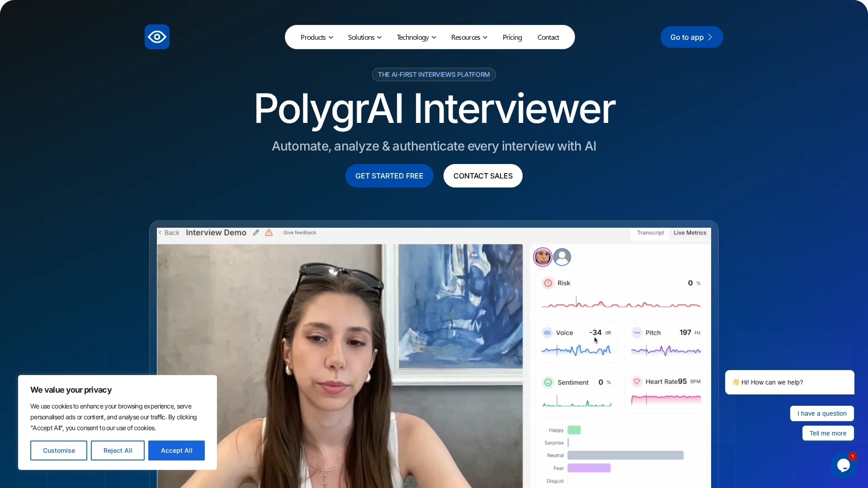Click the PolygrAI eye logo
868x488 pixels.
tap(157, 37)
